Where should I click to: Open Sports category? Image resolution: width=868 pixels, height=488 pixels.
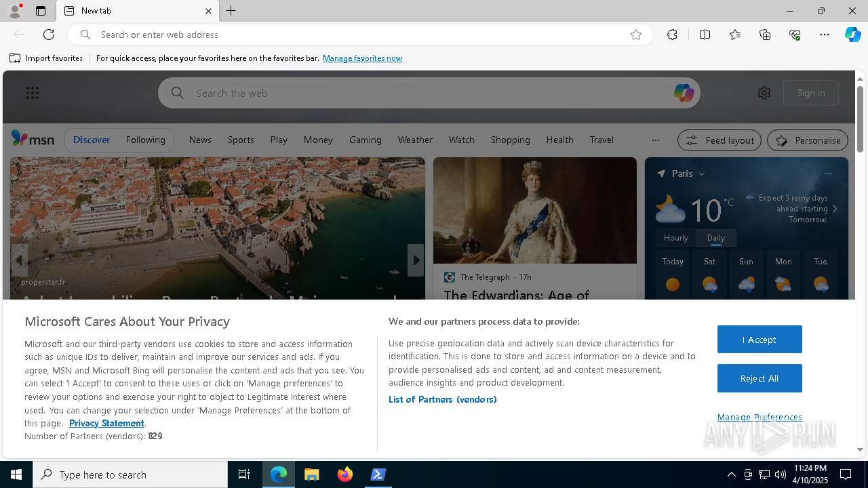241,140
